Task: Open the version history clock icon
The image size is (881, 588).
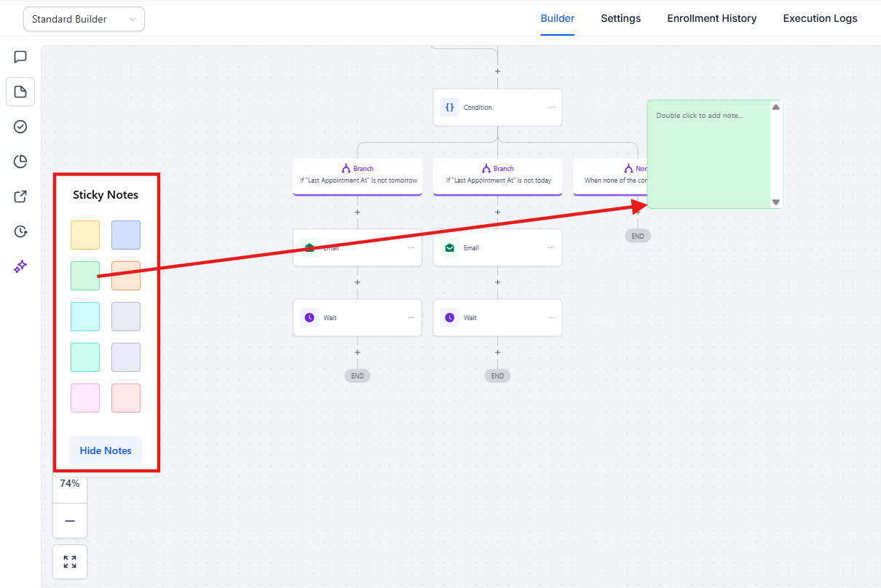Action: point(20,231)
